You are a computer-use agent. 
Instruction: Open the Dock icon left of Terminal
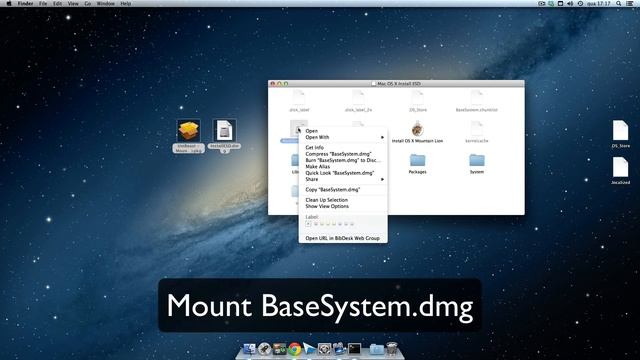pyautogui.click(x=340, y=349)
